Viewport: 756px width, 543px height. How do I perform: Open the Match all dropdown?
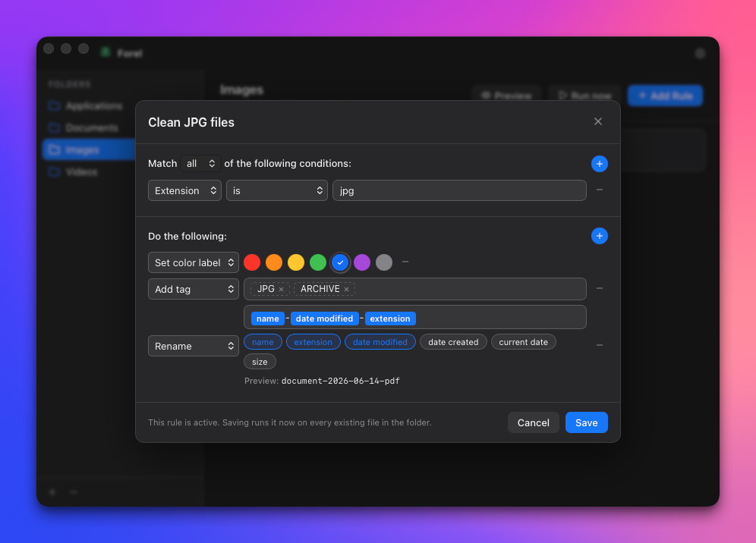pyautogui.click(x=200, y=164)
